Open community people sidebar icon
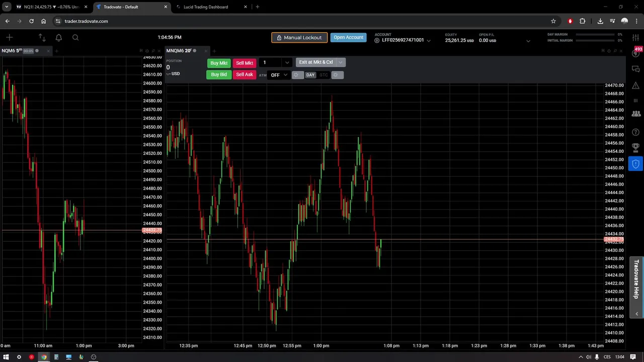Screen dimensions: 644x362 point(636,114)
